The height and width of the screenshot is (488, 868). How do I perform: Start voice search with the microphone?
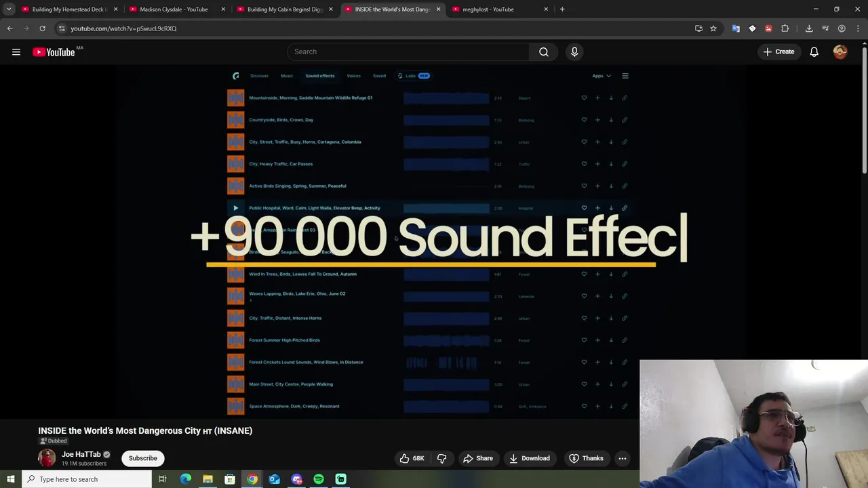[x=574, y=52]
